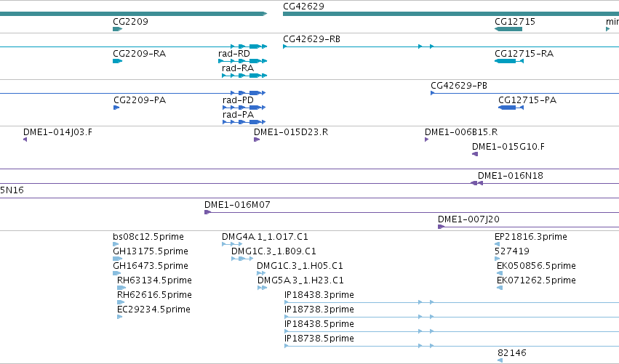Select the GH16473.5prime EST label

click(151, 266)
